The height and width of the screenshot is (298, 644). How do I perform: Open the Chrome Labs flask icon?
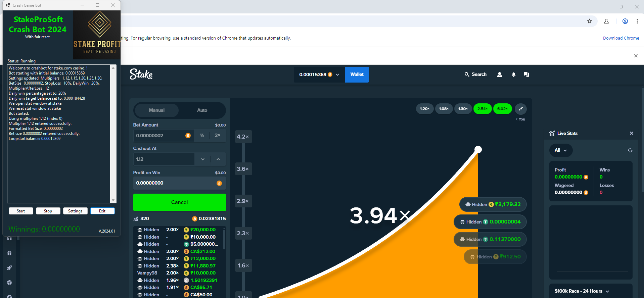[x=606, y=21]
